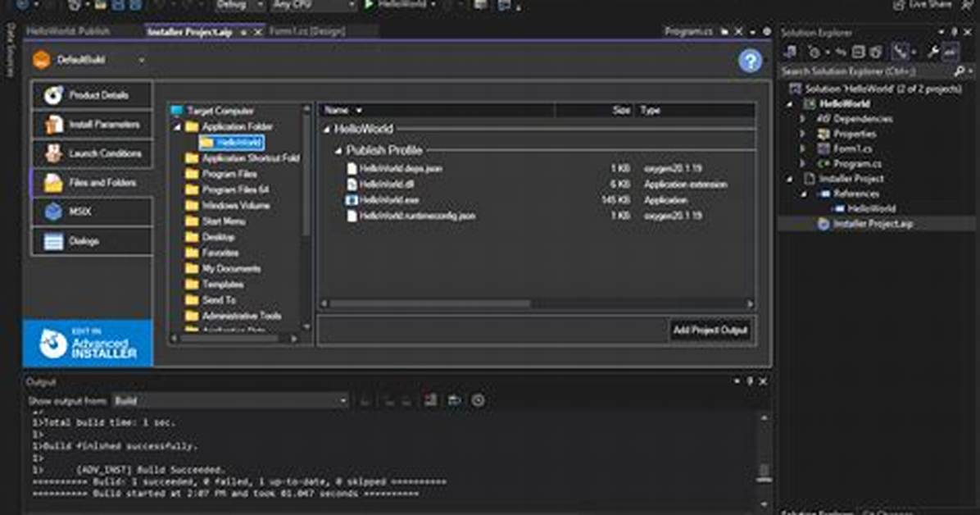Image resolution: width=980 pixels, height=515 pixels.
Task: Click the file list horizontal scrollbar
Action: tap(430, 303)
